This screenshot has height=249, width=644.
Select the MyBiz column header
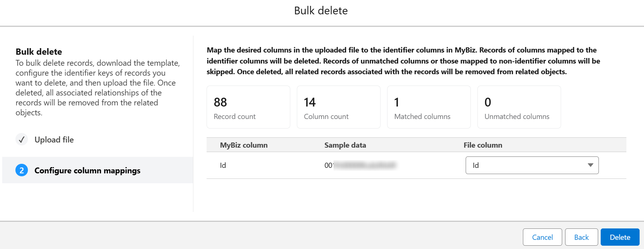[243, 145]
